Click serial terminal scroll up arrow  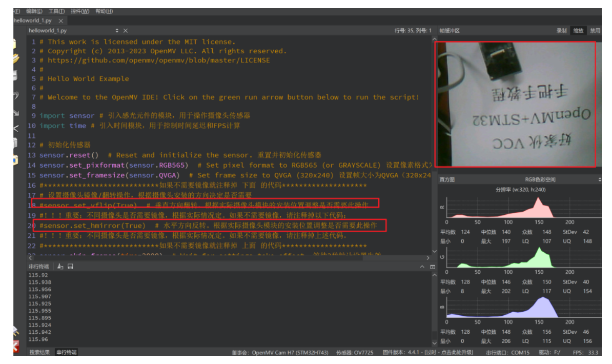pos(435,275)
